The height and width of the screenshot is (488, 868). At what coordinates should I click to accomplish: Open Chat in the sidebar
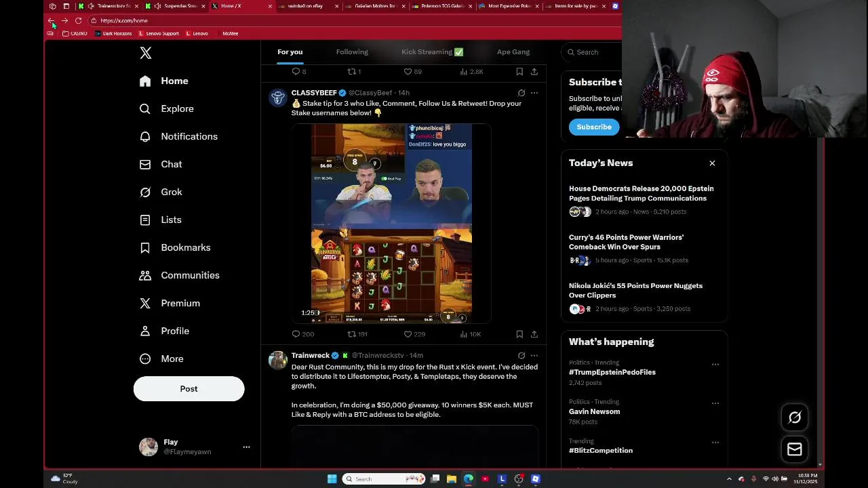(161, 165)
